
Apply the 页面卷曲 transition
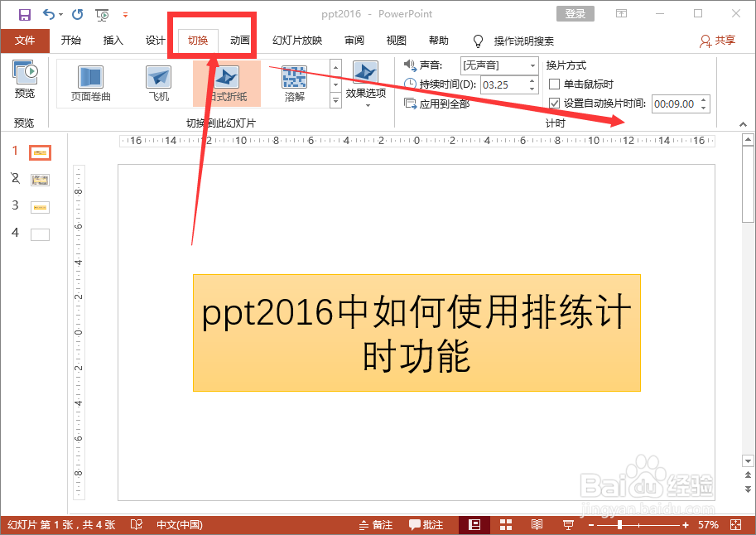click(90, 83)
